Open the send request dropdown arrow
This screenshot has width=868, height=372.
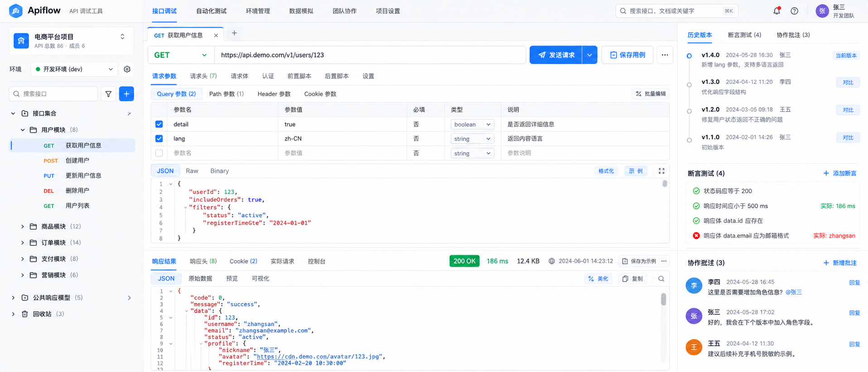click(x=589, y=55)
